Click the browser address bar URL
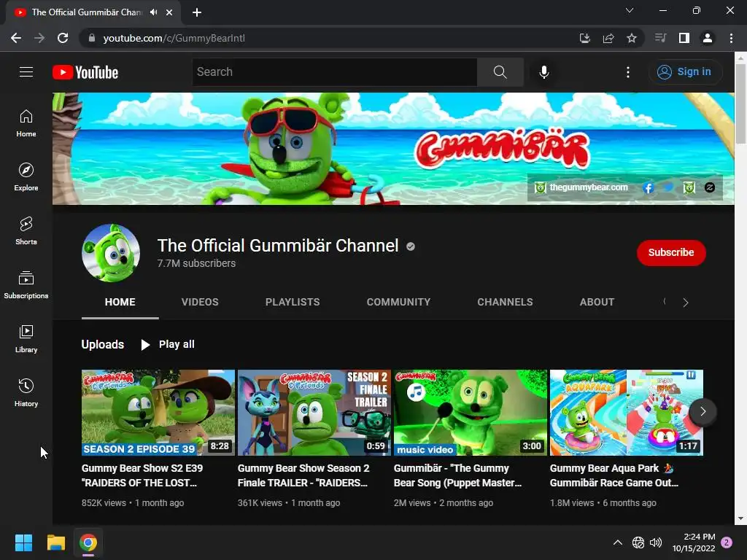This screenshot has height=560, width=747. click(x=174, y=38)
